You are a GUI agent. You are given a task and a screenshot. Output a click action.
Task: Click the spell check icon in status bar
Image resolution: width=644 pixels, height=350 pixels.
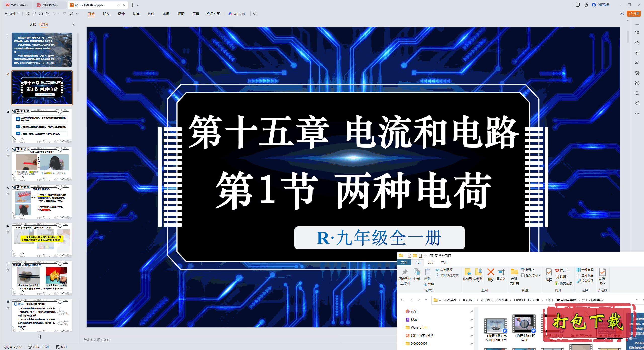[62, 347]
